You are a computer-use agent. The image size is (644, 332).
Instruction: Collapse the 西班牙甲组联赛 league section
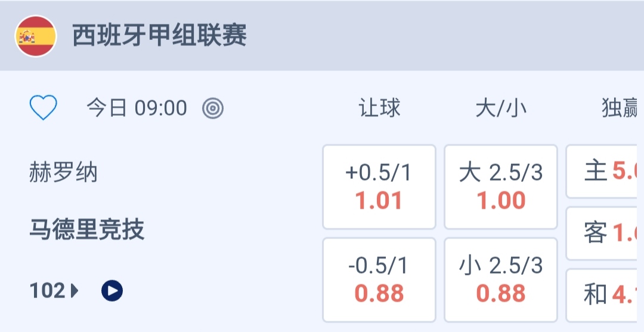click(160, 36)
